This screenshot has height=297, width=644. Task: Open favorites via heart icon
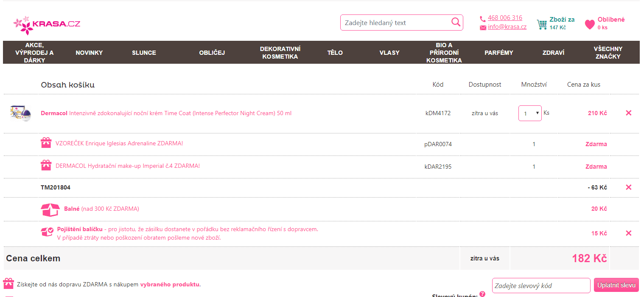(590, 25)
